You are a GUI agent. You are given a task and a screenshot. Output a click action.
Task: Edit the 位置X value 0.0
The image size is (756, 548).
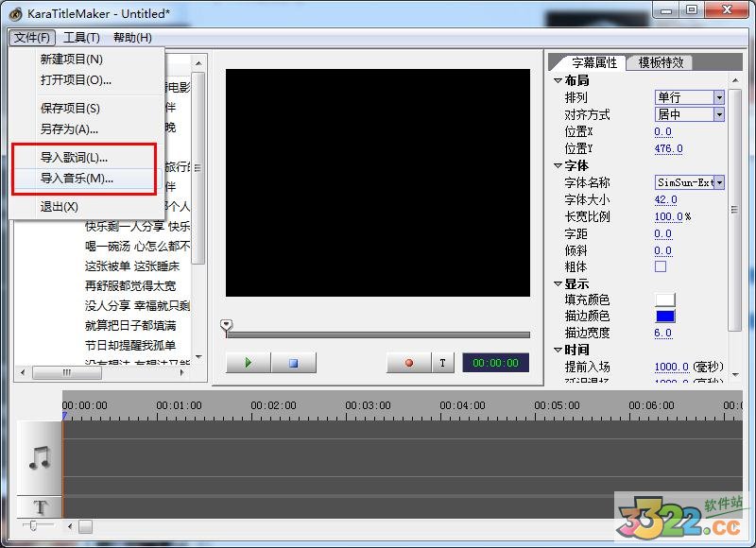663,131
